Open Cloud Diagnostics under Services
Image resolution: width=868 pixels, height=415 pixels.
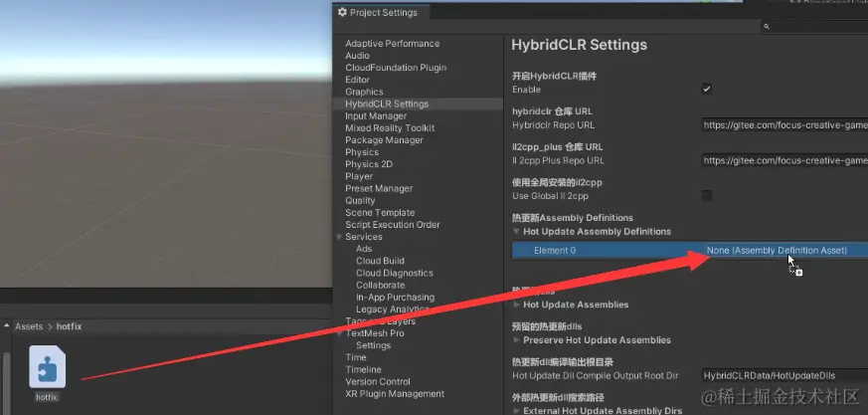tap(394, 273)
